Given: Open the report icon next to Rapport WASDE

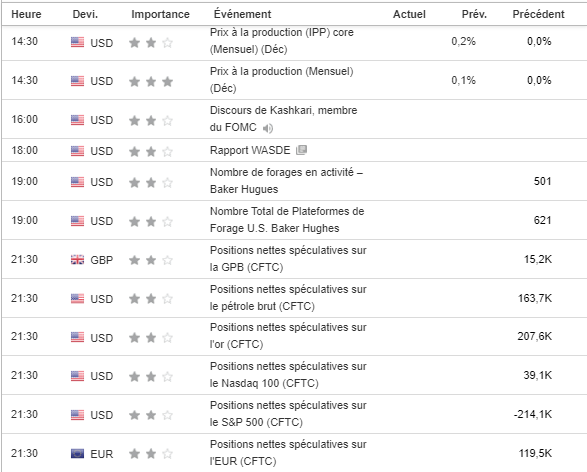Looking at the screenshot, I should [301, 150].
